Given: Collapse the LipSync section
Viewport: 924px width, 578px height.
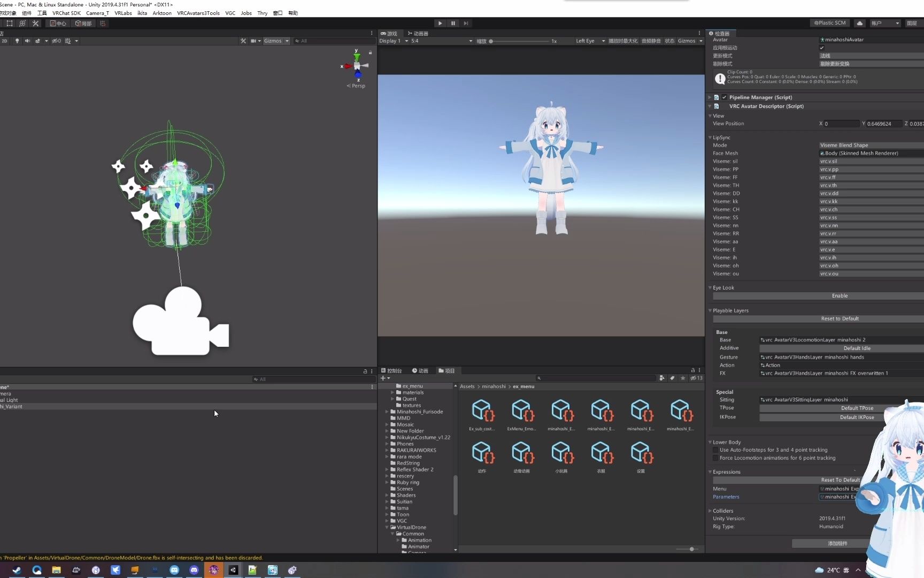Looking at the screenshot, I should (710, 138).
